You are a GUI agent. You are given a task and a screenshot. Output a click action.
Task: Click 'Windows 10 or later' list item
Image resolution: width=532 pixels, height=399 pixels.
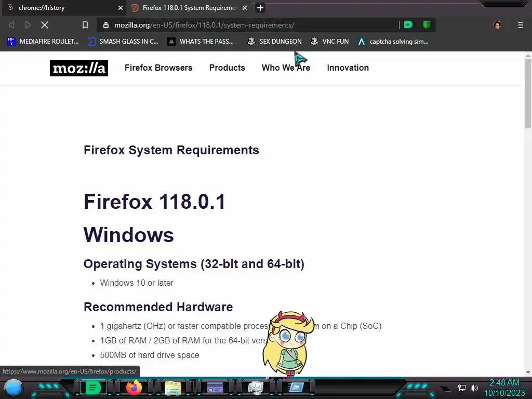point(137,283)
